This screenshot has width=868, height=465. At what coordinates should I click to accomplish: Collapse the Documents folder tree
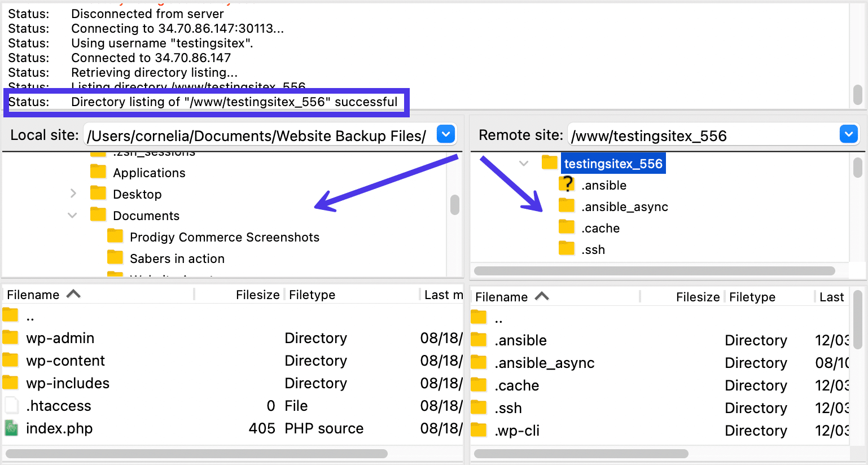coord(72,215)
